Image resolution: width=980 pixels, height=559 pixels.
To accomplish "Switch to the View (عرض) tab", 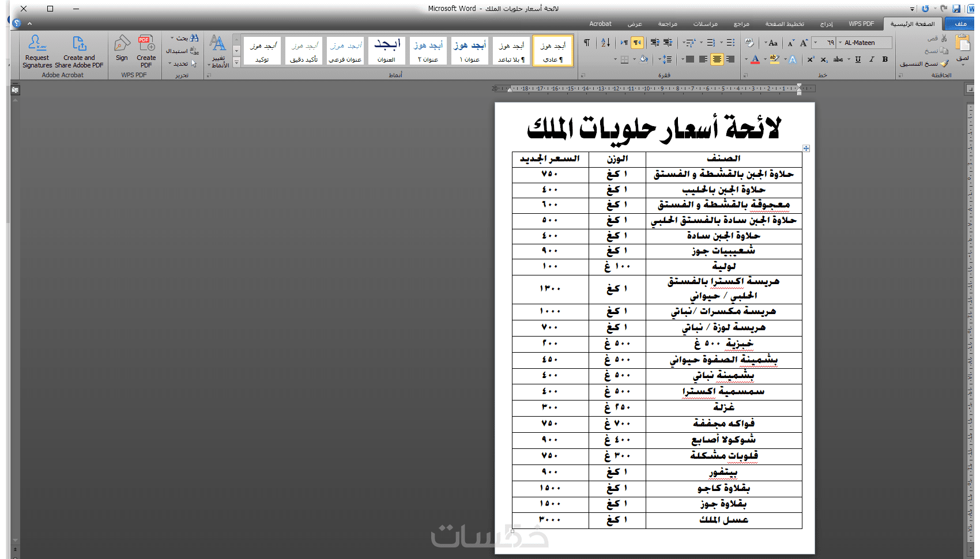I will click(635, 24).
